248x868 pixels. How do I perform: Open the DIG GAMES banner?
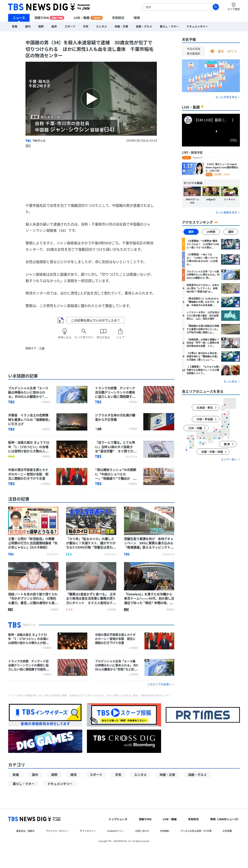45,741
